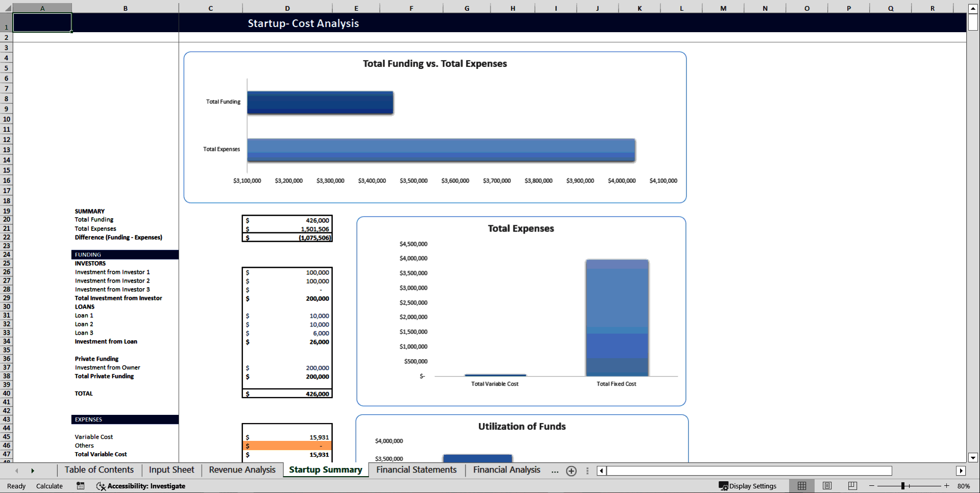Switch to the Input Sheet tab
Image resolution: width=980 pixels, height=493 pixels.
pos(171,470)
